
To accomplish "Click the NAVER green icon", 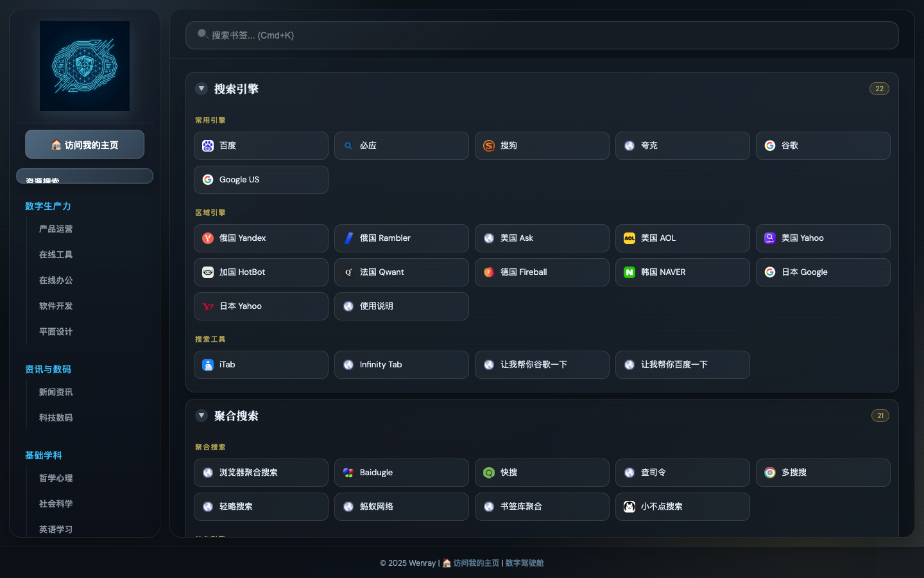I will [x=629, y=272].
